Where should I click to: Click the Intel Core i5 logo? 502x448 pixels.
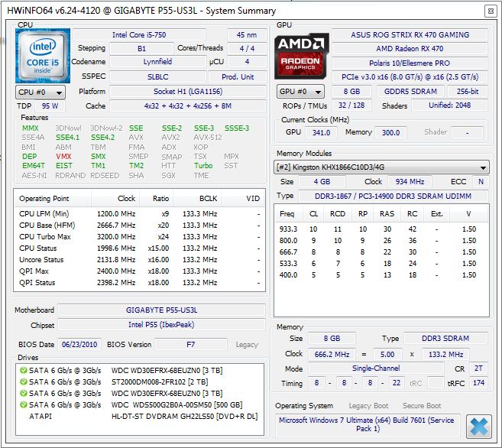[x=43, y=56]
